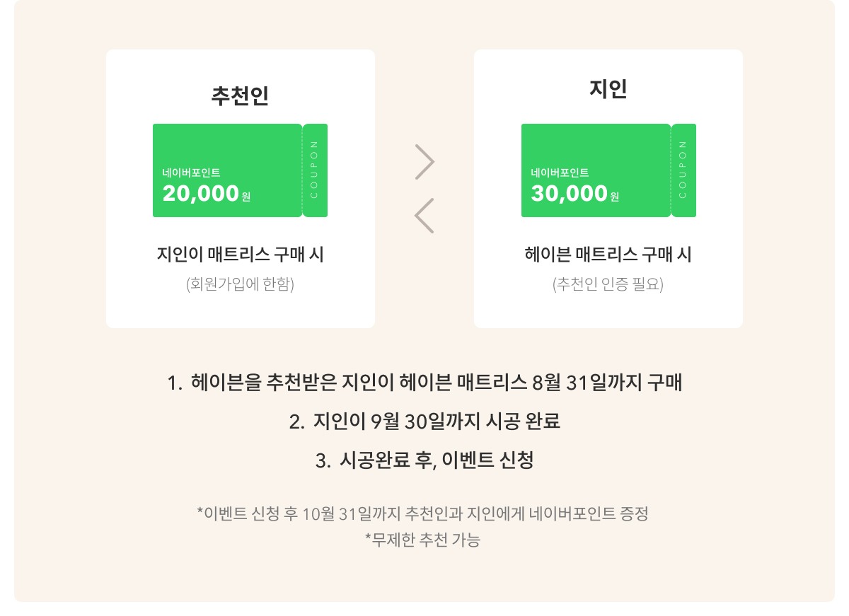Click the footnote about 10월 31일 네이버포인트 증정
Screen dimensions: 849x616
[x=422, y=513]
